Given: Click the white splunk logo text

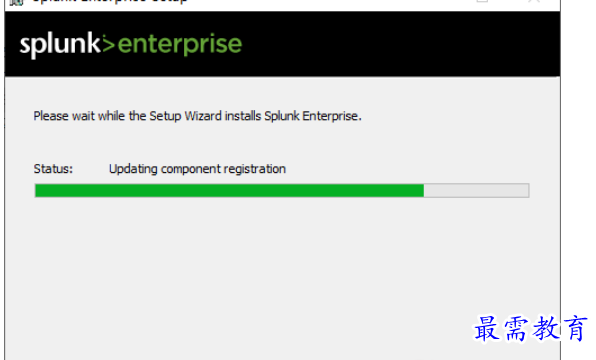Looking at the screenshot, I should [x=60, y=45].
